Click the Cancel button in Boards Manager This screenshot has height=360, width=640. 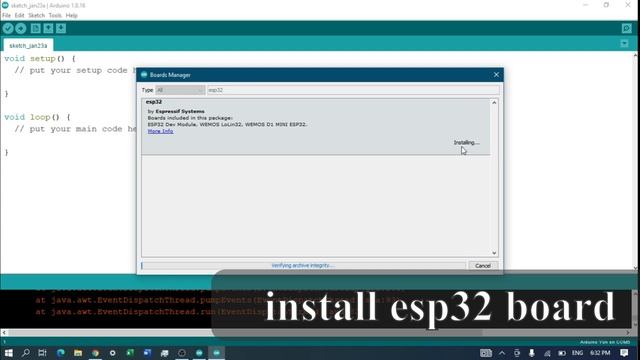click(x=483, y=266)
